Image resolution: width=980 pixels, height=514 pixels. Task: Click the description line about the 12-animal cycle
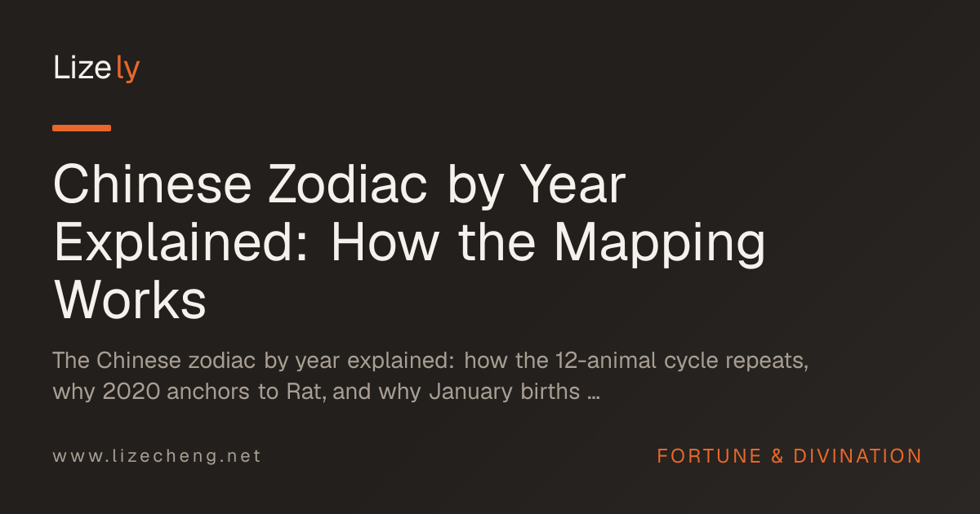(431, 360)
